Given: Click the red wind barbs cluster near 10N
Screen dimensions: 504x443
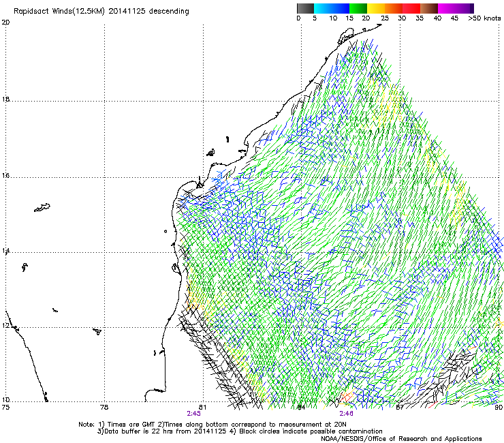Looking at the screenshot, I should (x=347, y=397).
